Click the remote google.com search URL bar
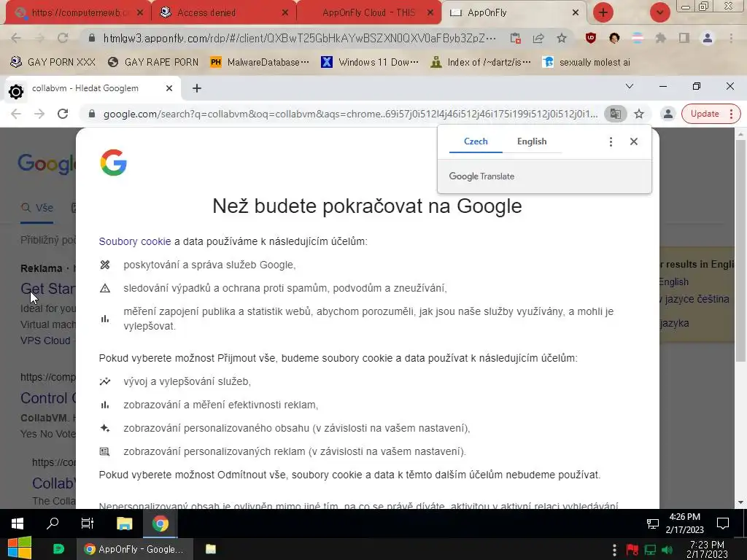 349,114
